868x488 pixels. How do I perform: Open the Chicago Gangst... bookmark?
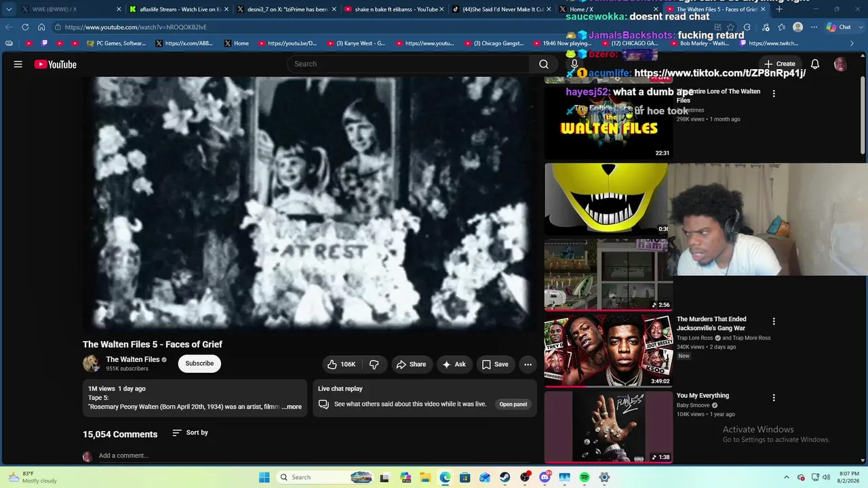tap(494, 43)
